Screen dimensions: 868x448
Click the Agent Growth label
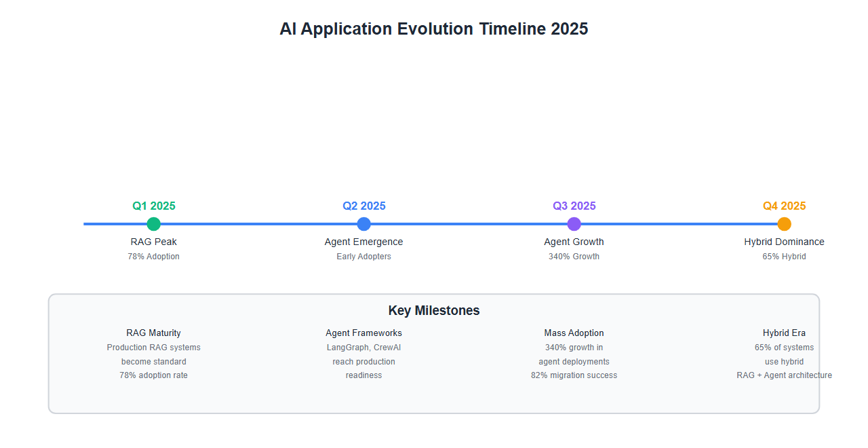574,242
